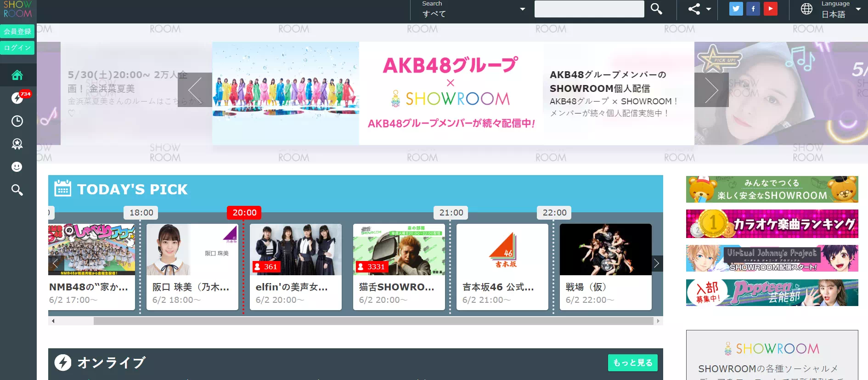Image resolution: width=868 pixels, height=380 pixels.
Task: Open the onlive lightning icon with 734 badge
Action: (x=17, y=98)
